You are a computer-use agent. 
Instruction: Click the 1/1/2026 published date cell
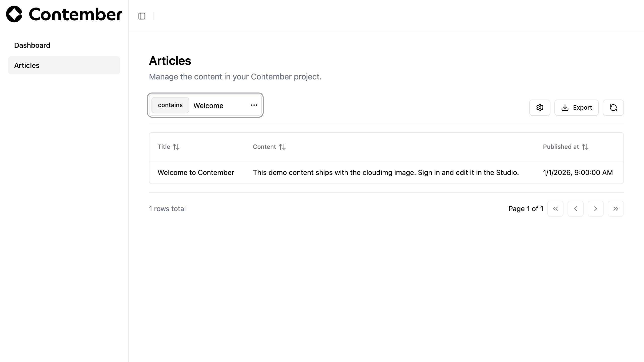[578, 172]
